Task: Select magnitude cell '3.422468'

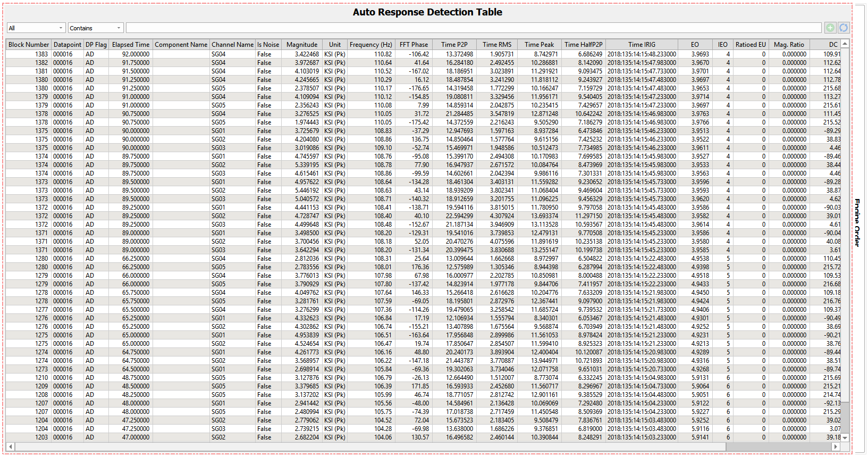Action: pos(302,54)
